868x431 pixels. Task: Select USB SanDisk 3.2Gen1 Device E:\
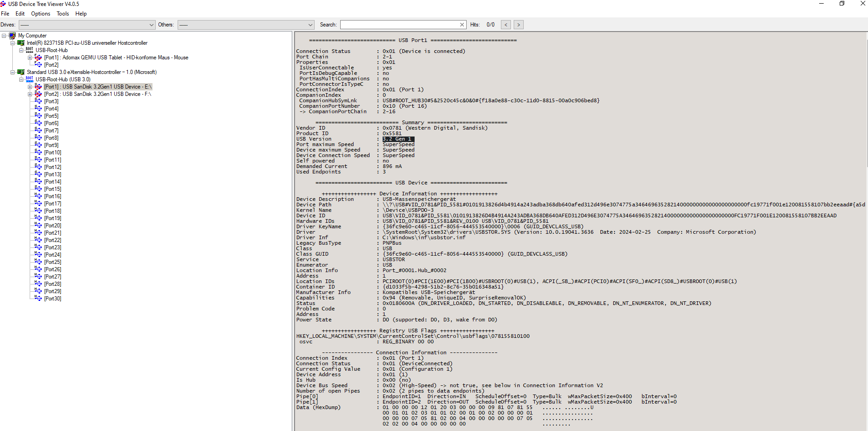[98, 87]
